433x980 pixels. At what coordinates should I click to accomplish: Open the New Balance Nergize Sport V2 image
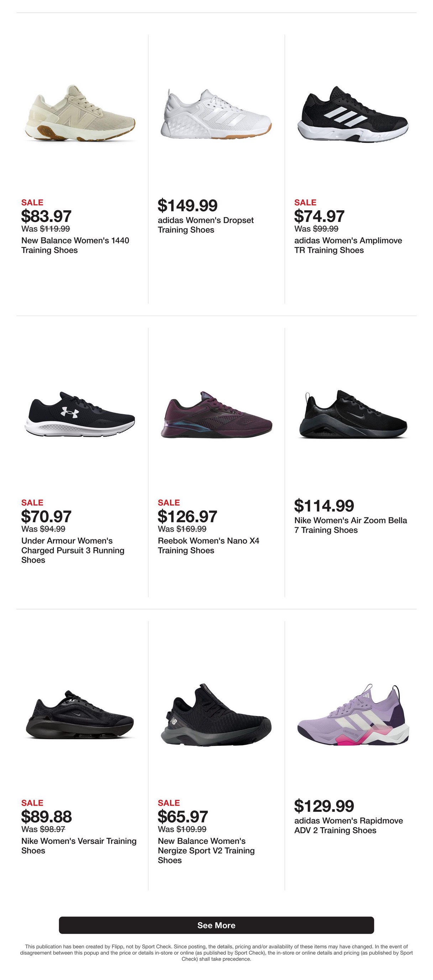click(x=216, y=715)
